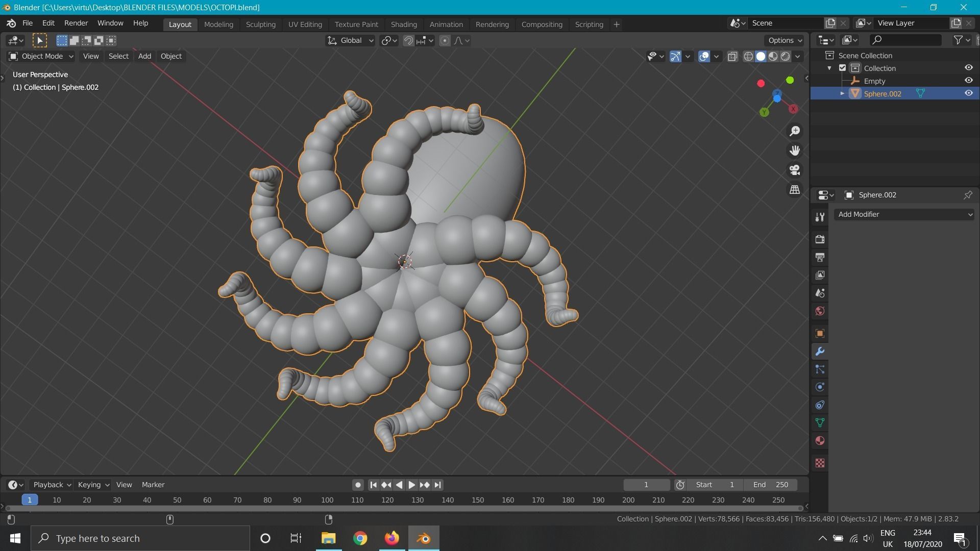Switch to rendered viewport shading
This screenshot has width=980, height=551.
click(x=786, y=57)
